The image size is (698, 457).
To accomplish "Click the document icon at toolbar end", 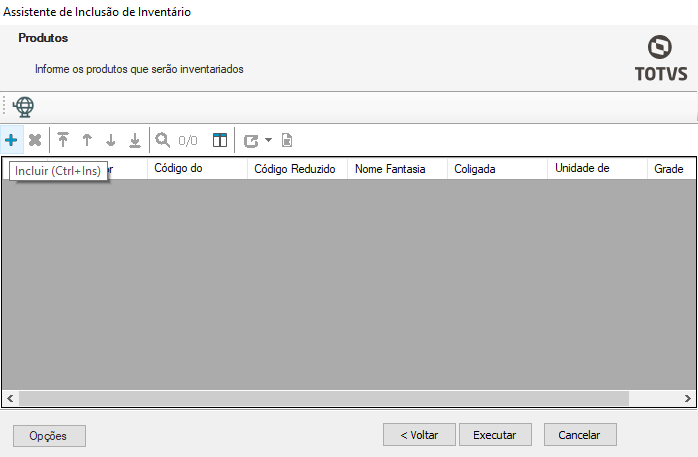I will click(x=287, y=140).
